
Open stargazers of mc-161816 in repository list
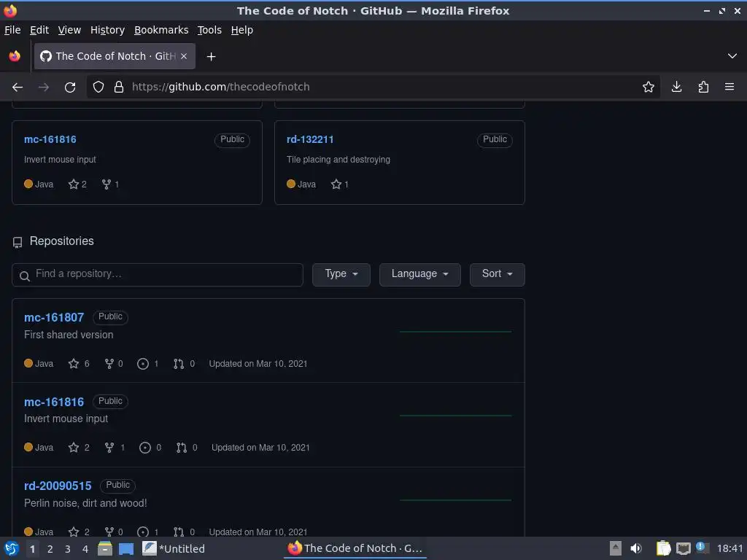[79, 448]
